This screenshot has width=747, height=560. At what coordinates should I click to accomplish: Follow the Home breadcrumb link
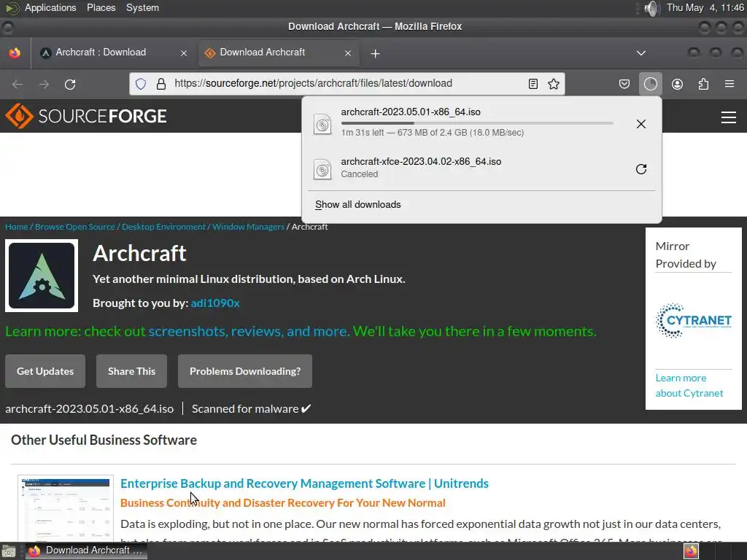pyautogui.click(x=17, y=227)
